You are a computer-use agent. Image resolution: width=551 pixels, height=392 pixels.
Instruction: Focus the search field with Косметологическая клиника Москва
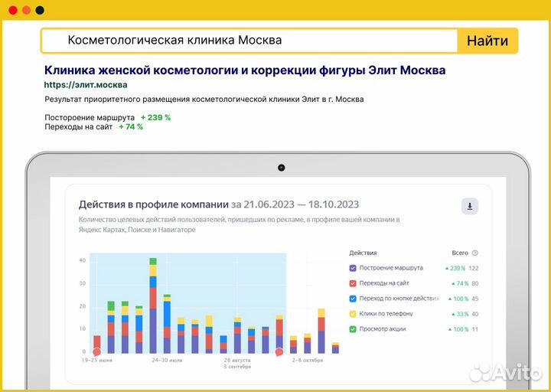click(x=249, y=41)
